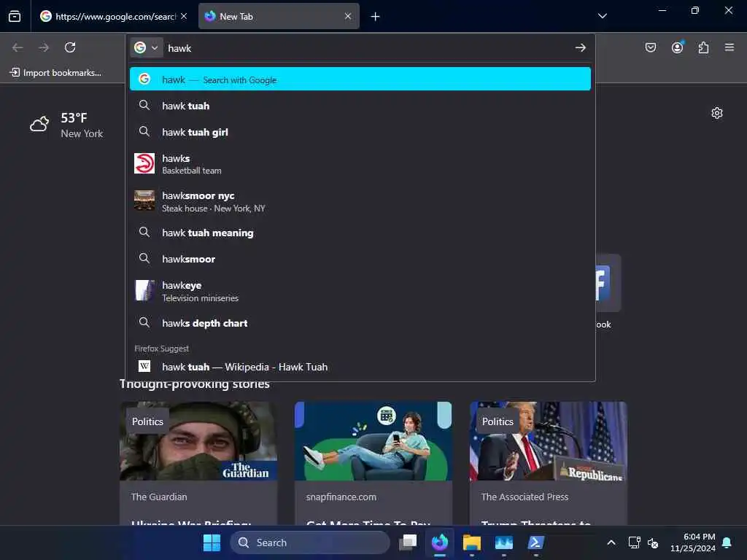Click the muted volume tray icon
747x560 pixels.
(653, 542)
